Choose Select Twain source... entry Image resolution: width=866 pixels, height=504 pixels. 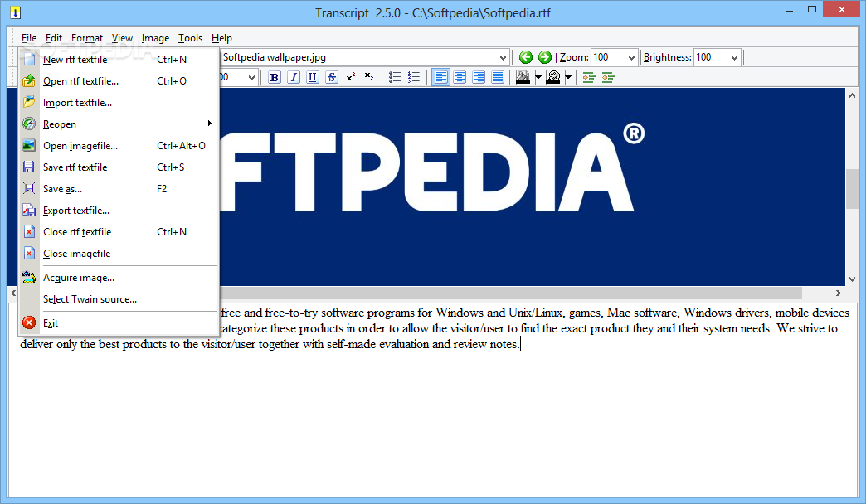point(119,298)
